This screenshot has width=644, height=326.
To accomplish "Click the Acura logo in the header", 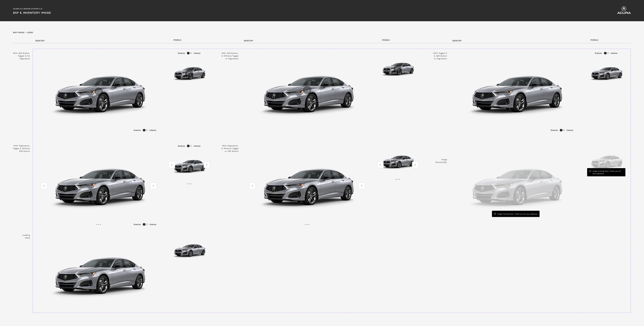I will pyautogui.click(x=624, y=10).
